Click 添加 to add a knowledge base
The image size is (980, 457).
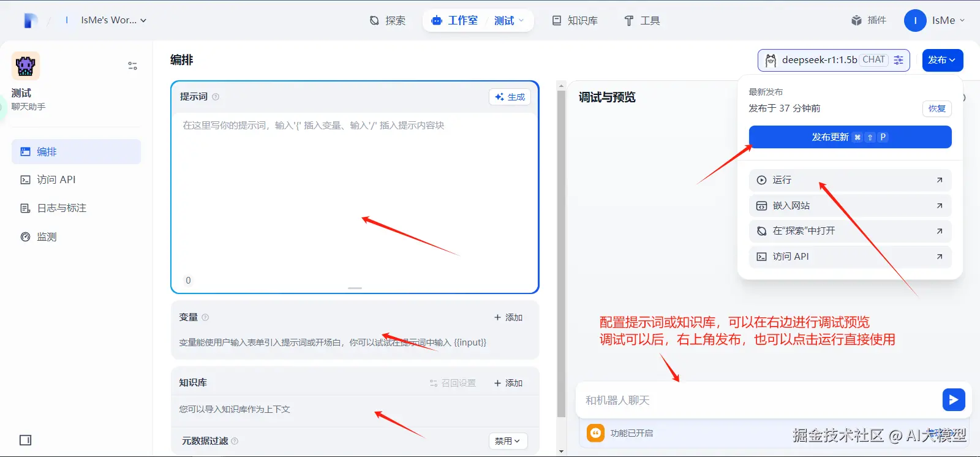pos(508,383)
